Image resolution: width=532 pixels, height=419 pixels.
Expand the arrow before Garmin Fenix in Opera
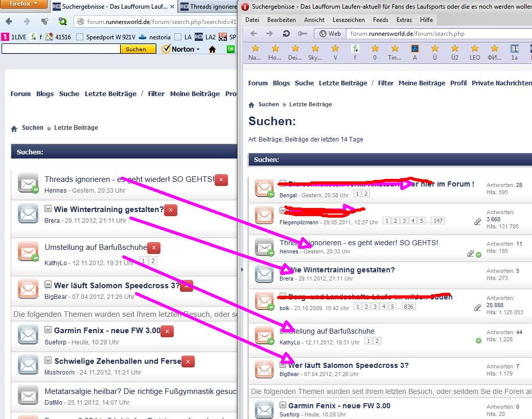[283, 405]
